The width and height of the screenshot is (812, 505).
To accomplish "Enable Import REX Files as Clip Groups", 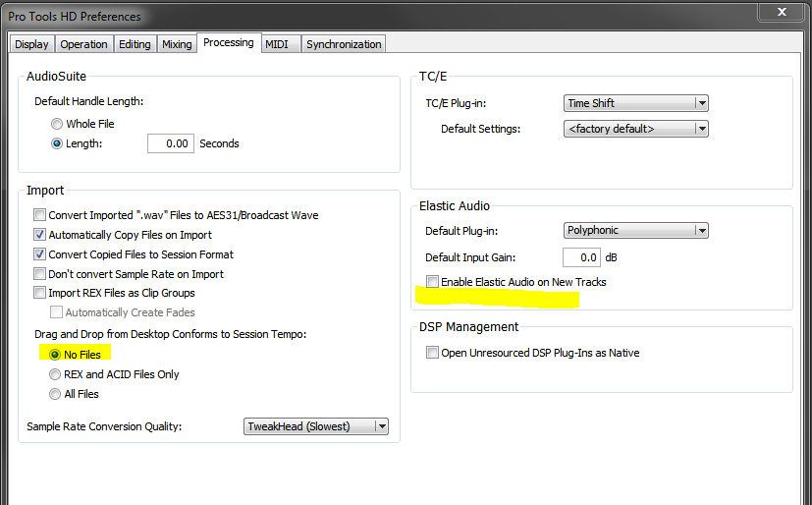I will [40, 293].
